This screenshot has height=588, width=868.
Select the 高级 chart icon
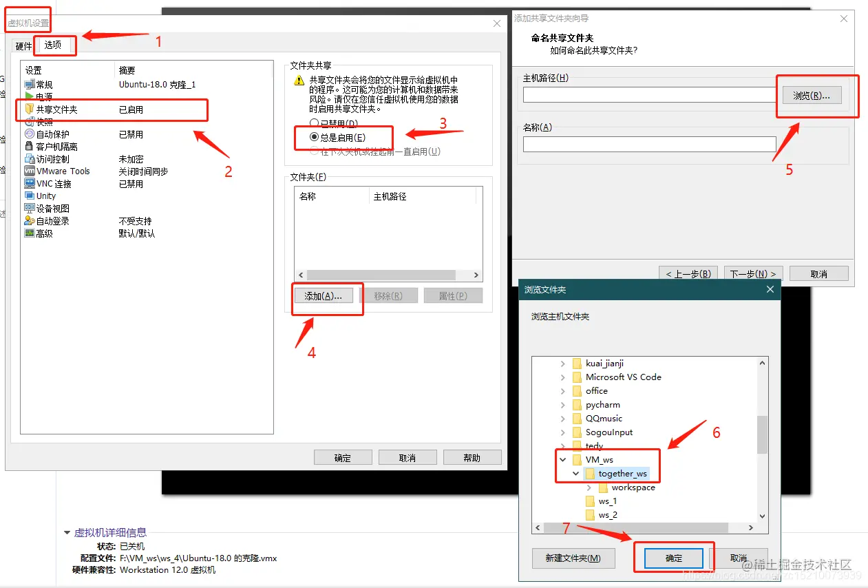click(30, 233)
